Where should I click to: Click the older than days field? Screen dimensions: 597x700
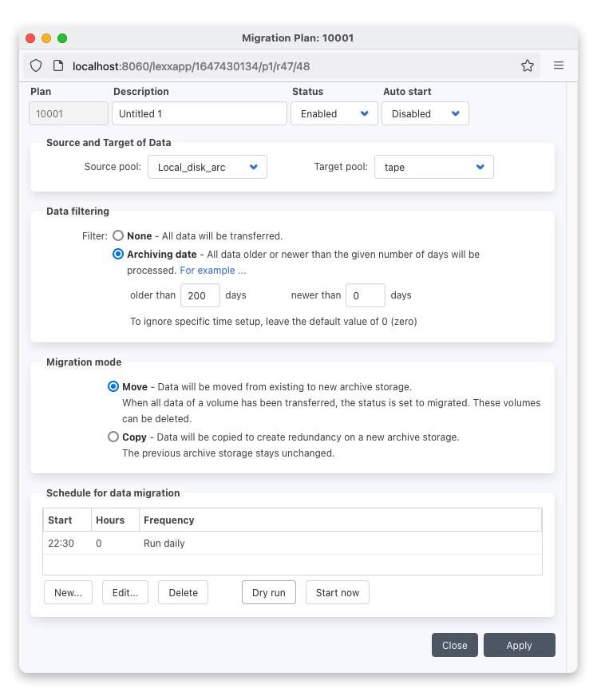[200, 295]
